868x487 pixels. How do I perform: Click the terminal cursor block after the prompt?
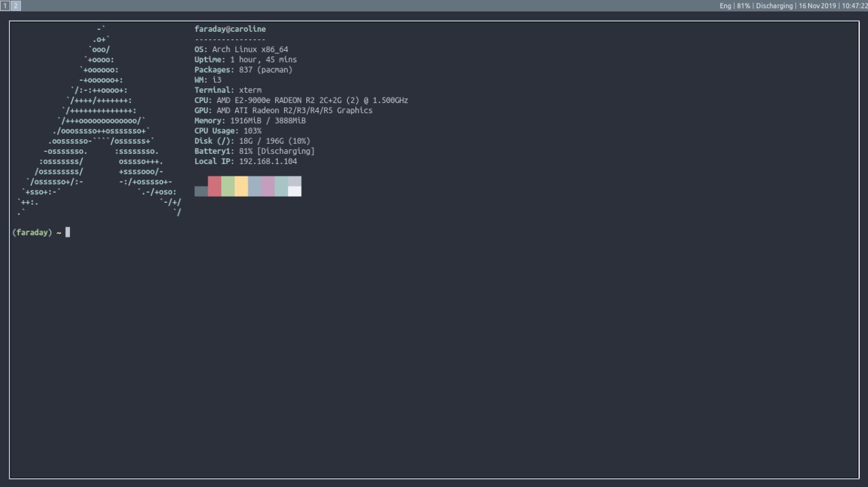(x=68, y=233)
